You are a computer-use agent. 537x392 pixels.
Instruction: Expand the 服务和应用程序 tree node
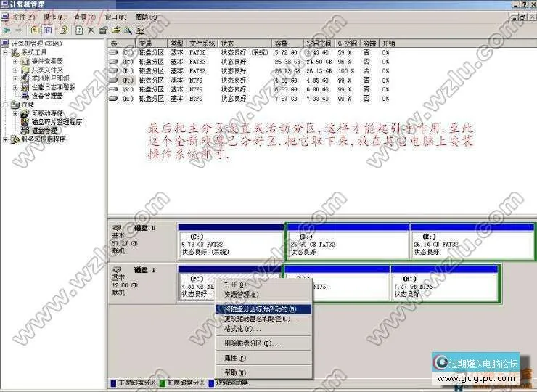pos(5,139)
